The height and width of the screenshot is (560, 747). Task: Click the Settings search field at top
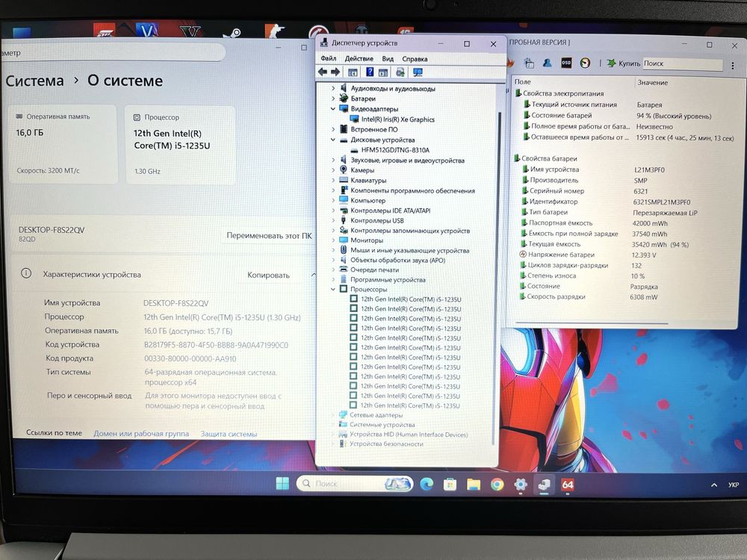point(113,52)
